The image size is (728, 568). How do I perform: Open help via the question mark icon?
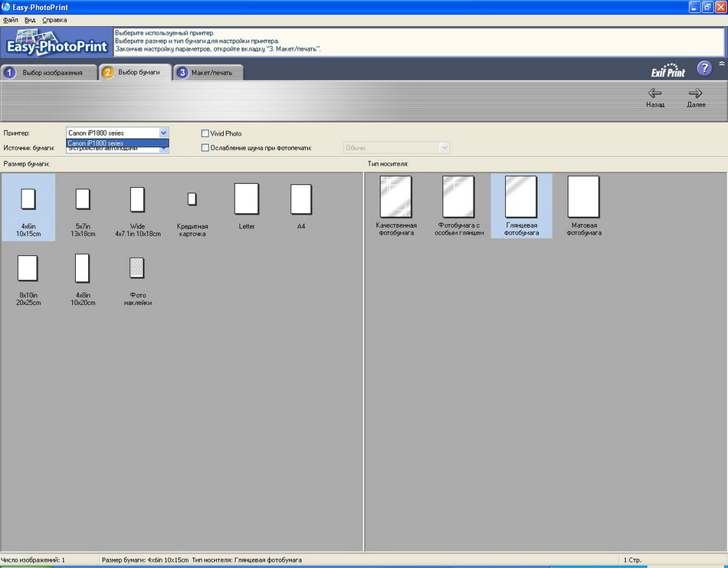coord(704,69)
